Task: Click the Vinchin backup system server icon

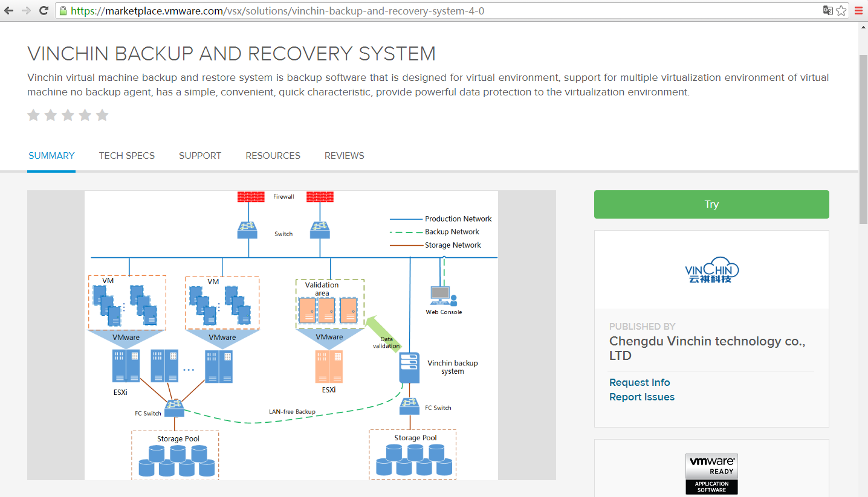Action: pos(409,367)
